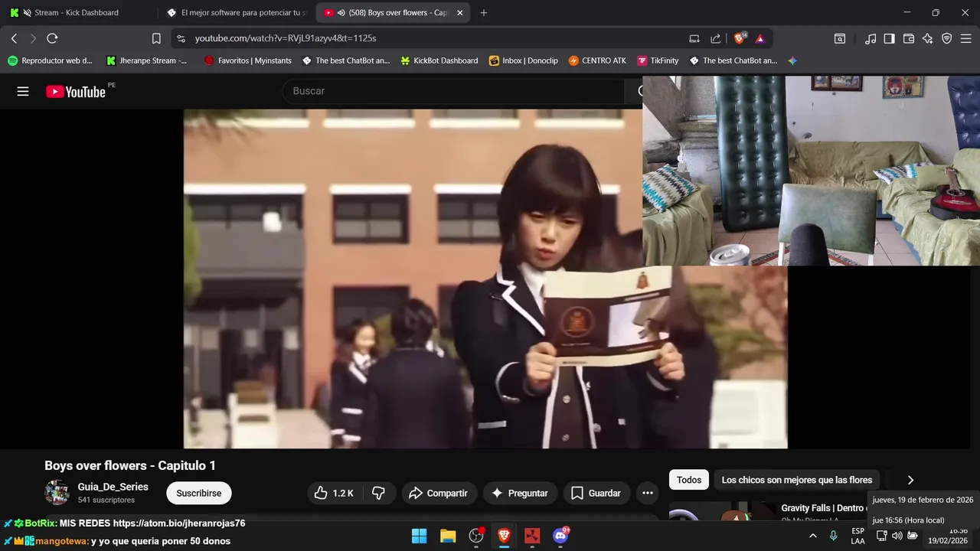
Task: Click the Boys over flowers video player
Action: click(485, 279)
